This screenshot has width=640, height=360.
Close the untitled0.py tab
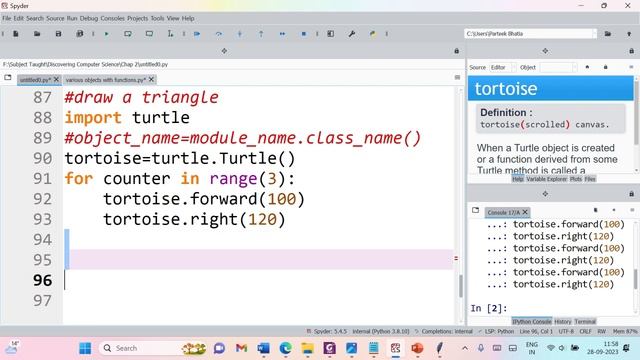(x=56, y=79)
